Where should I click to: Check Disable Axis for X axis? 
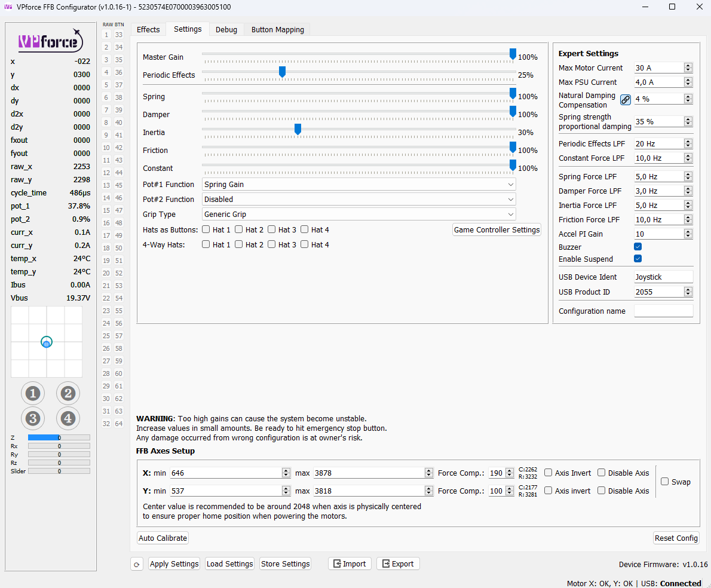click(601, 473)
